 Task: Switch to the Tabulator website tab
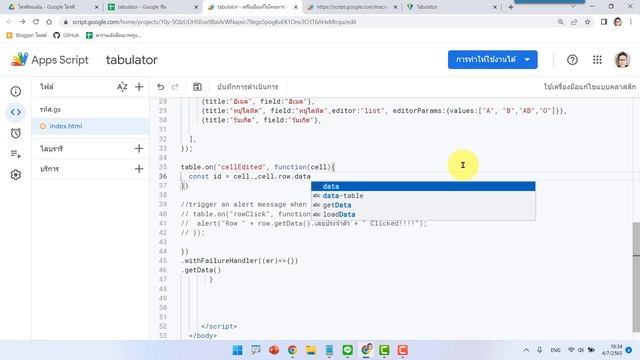(x=451, y=7)
